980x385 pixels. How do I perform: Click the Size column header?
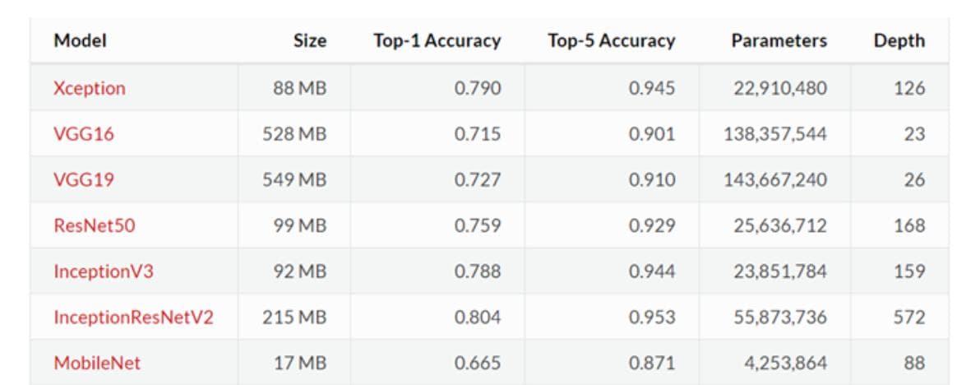pyautogui.click(x=310, y=40)
